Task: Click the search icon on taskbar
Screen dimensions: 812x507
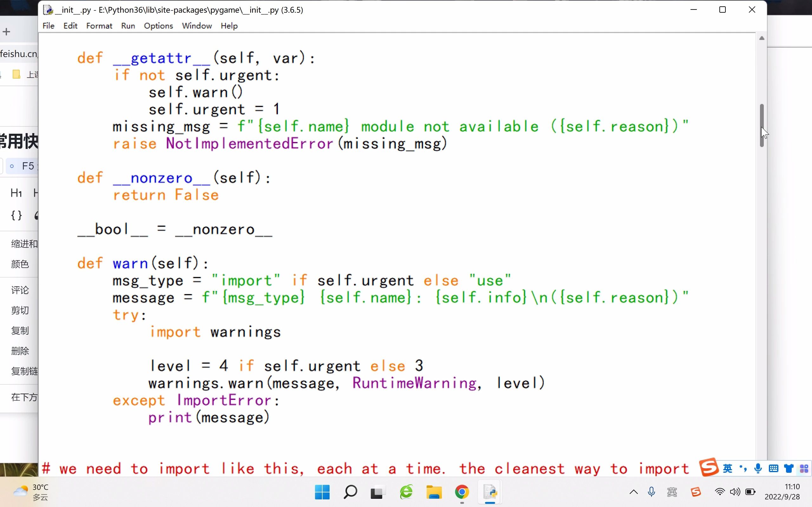Action: [350, 492]
